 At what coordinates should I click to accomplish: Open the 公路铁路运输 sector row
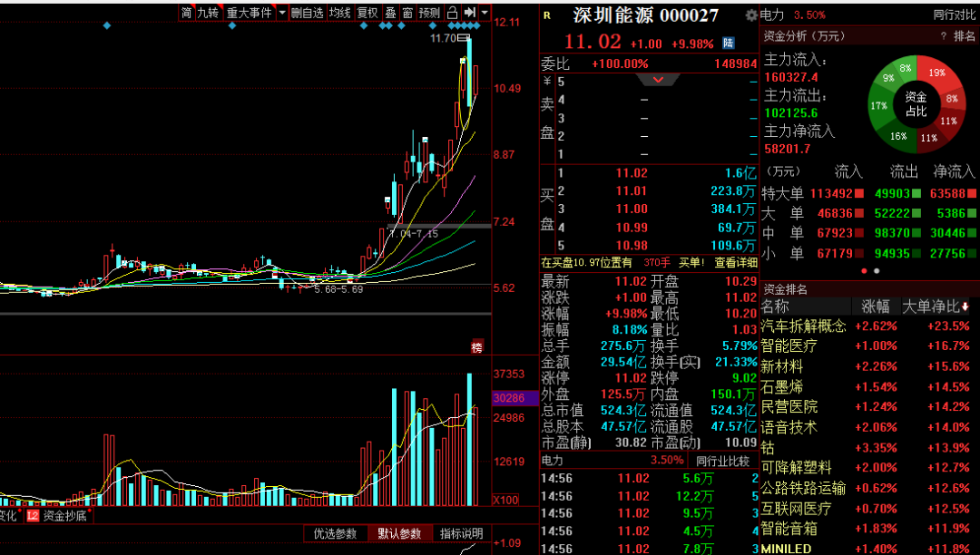tap(868, 488)
